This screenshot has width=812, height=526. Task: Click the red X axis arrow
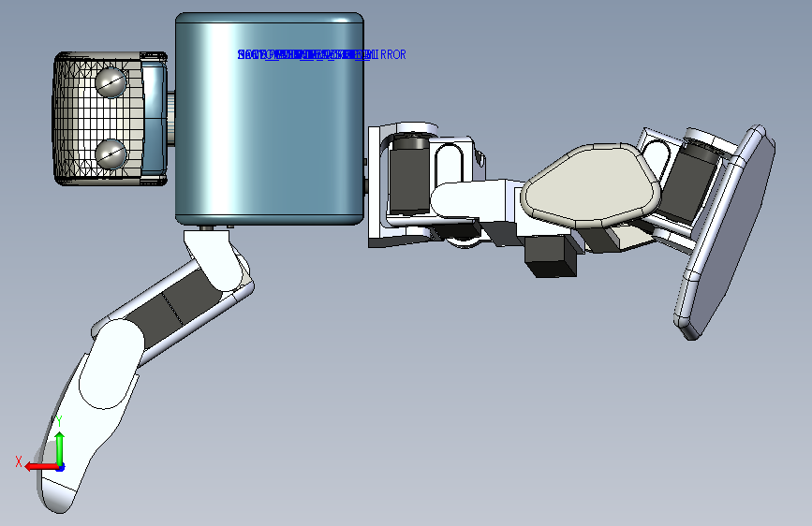[x=41, y=466]
